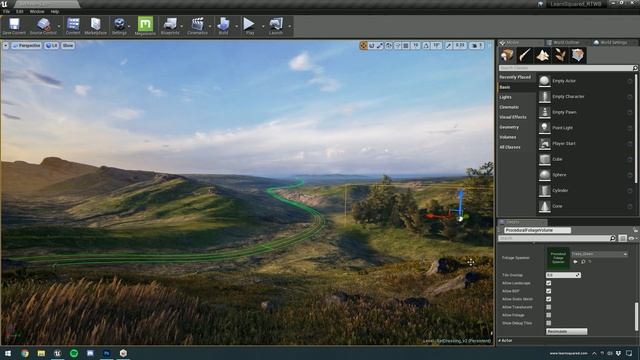Click the Resimulate button
The height and width of the screenshot is (360, 640).
(x=567, y=331)
